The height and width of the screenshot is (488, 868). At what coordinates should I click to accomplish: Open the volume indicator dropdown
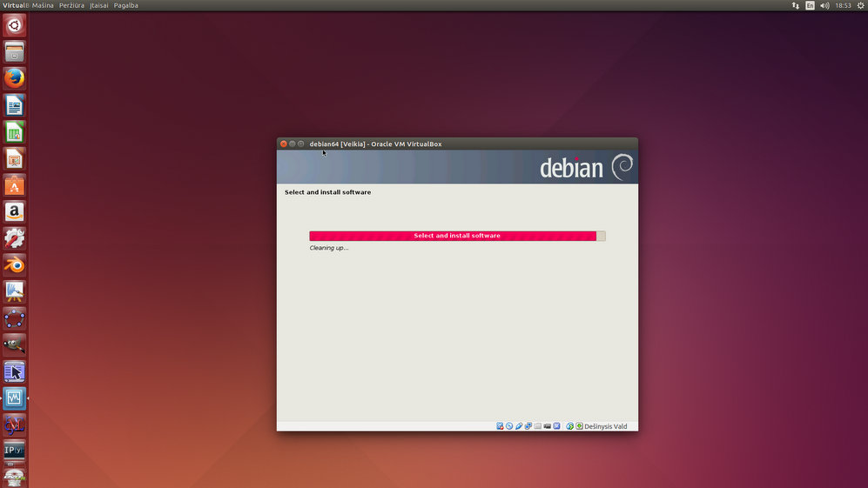[x=824, y=5]
